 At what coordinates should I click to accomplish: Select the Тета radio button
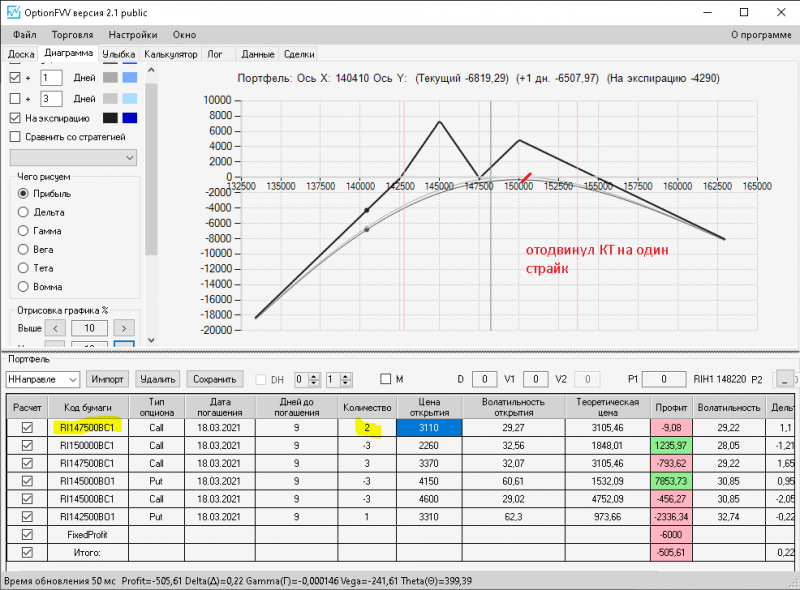point(23,268)
